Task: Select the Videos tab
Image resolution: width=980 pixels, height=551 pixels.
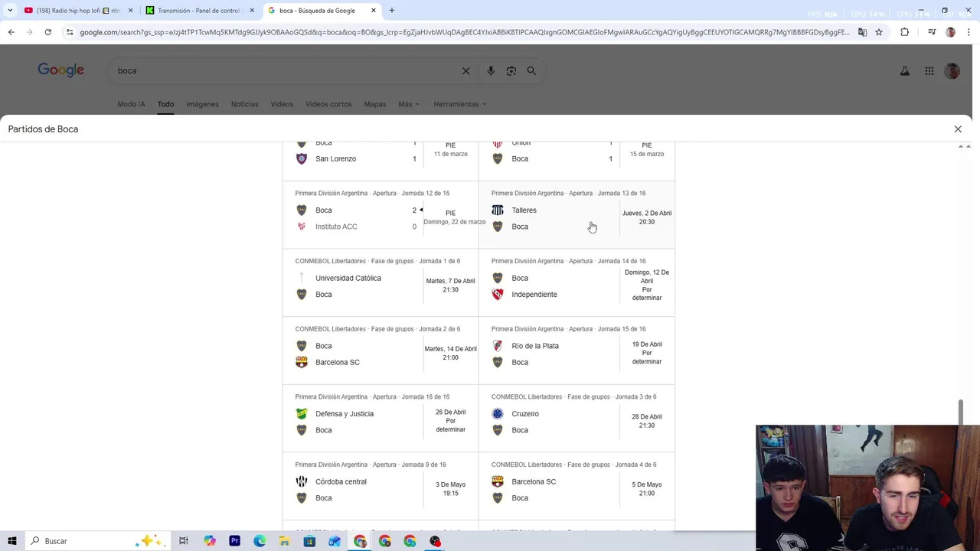Action: 282,104
